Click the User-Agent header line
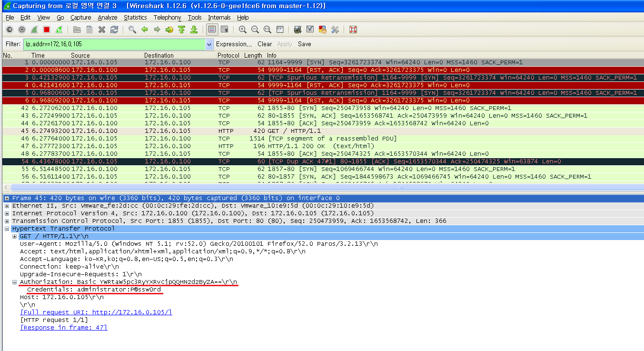 pyautogui.click(x=198, y=244)
